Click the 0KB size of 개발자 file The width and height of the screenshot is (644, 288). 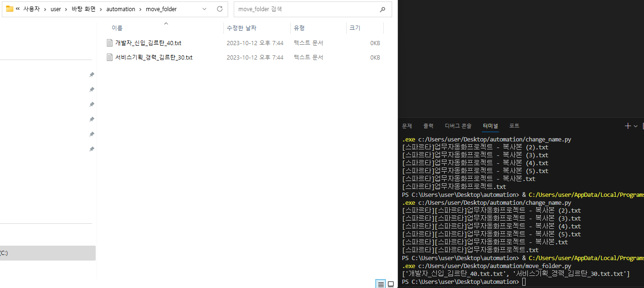coord(375,43)
